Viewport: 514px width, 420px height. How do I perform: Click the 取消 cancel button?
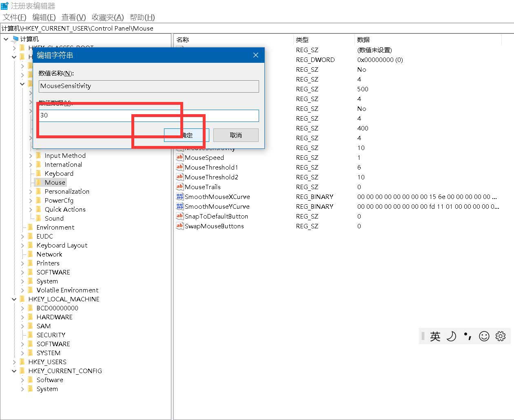coord(236,135)
